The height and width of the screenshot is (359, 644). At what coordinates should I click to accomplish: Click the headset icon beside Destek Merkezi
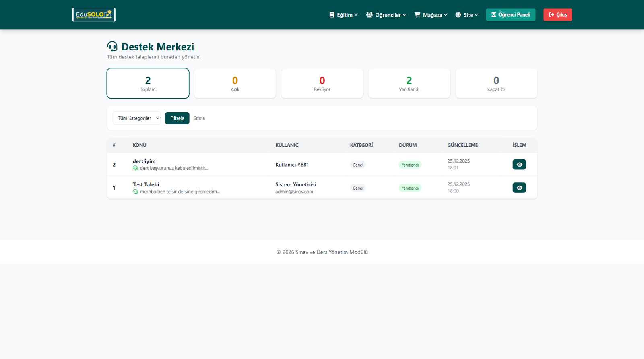pos(112,47)
